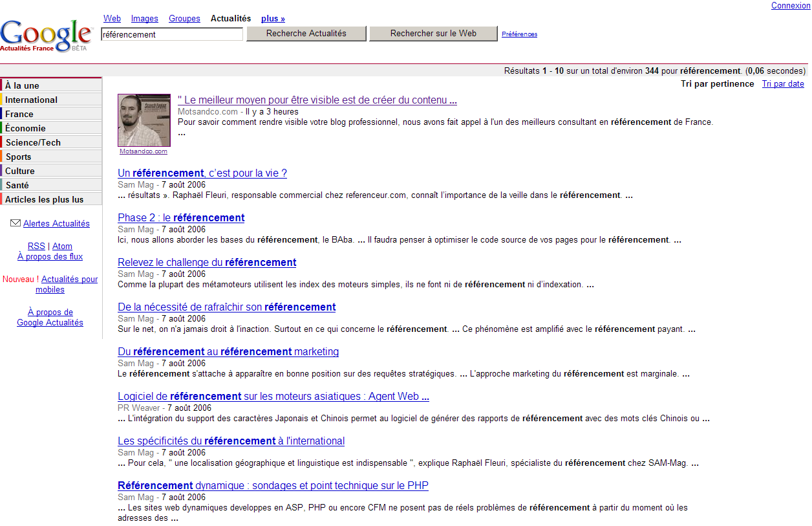Open the France news section
The width and height of the screenshot is (812, 526).
(x=51, y=114)
